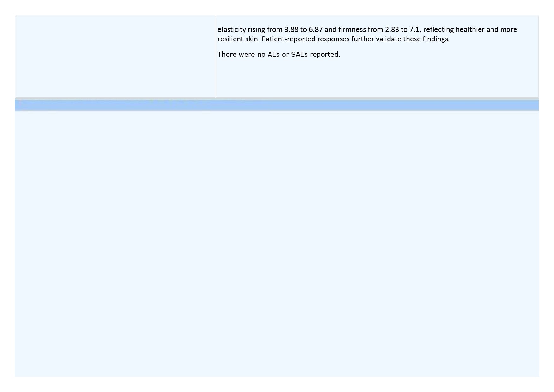Click the word "elasticity" in the text
This screenshot has width=554, height=392.
(x=231, y=30)
